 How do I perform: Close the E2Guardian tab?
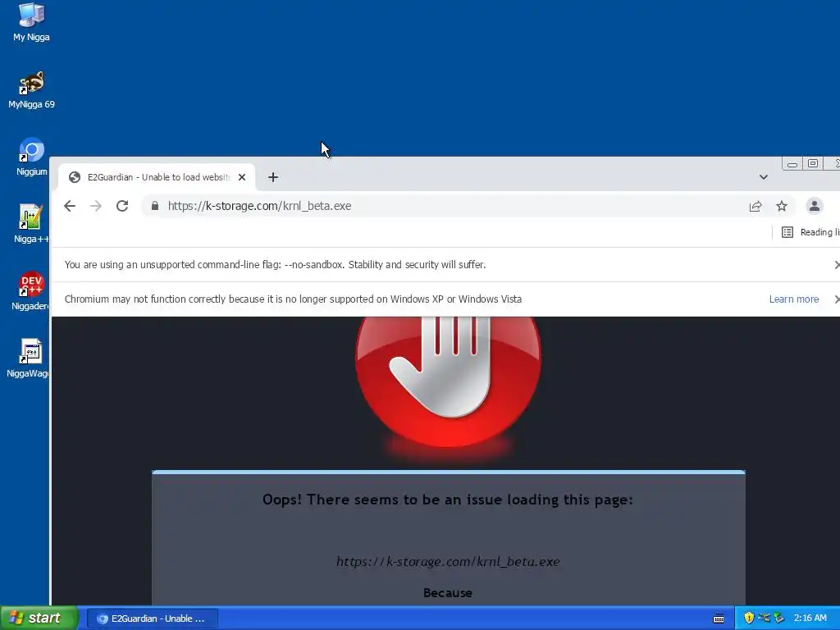[242, 177]
